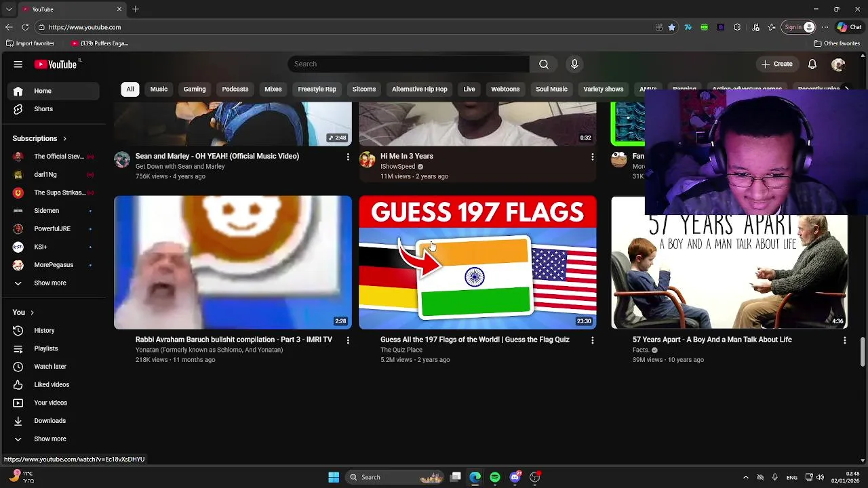Click the search magnifier button
Screen dimensions: 868x488
coord(544,64)
